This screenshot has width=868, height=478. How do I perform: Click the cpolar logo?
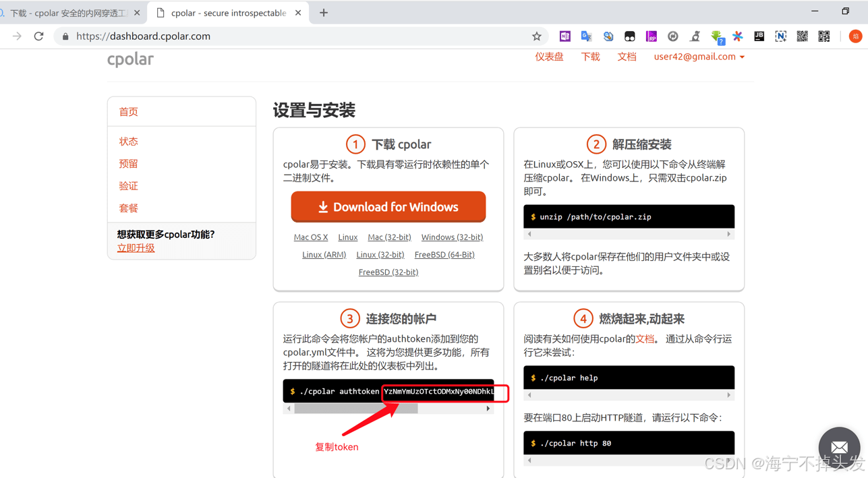click(x=130, y=59)
